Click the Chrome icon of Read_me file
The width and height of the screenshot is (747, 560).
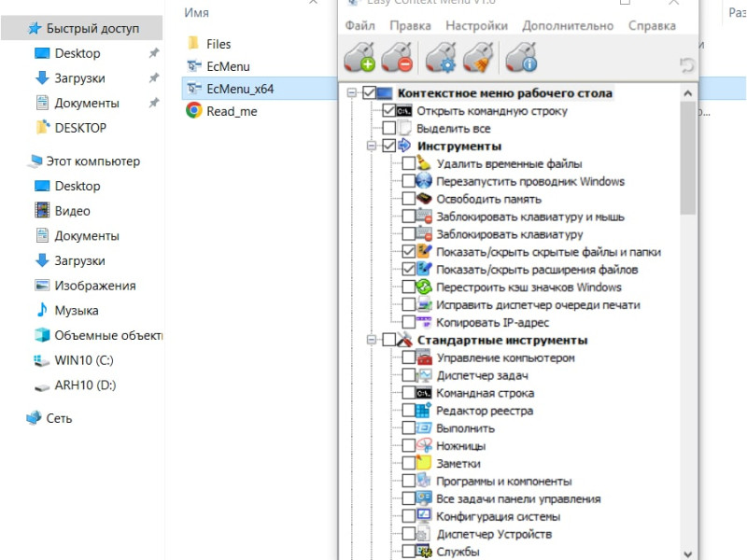point(194,110)
